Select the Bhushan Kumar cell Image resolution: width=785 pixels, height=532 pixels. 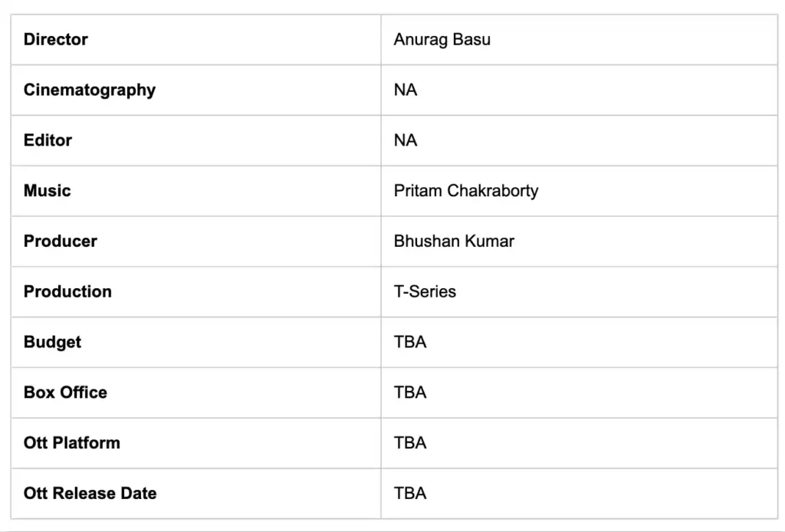coord(454,241)
